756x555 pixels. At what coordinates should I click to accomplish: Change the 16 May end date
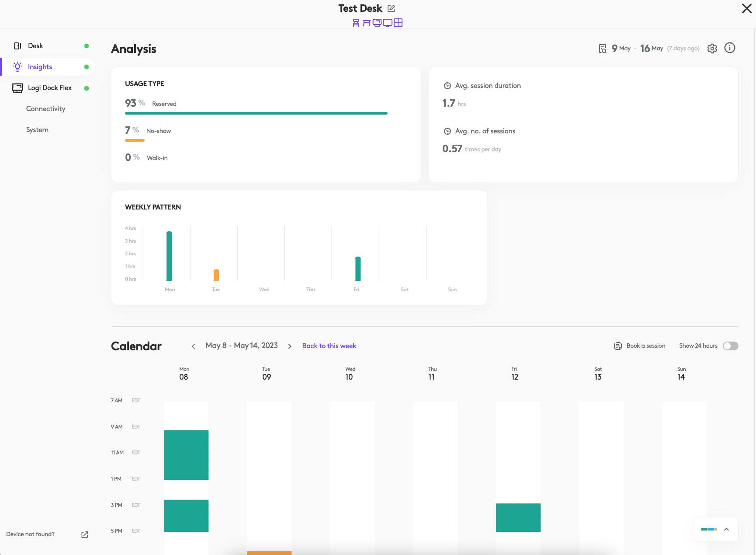pyautogui.click(x=652, y=49)
